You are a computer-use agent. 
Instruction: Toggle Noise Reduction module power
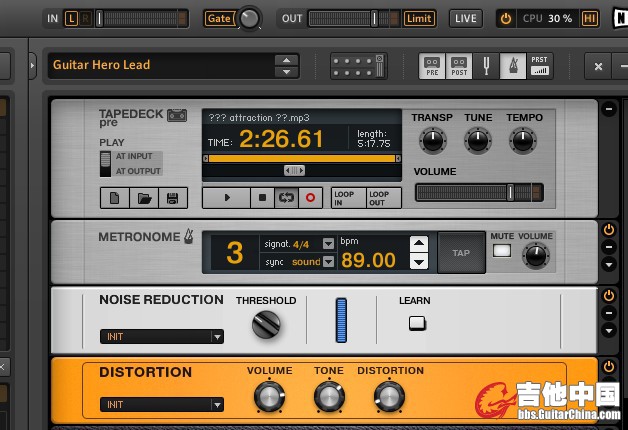[609, 296]
